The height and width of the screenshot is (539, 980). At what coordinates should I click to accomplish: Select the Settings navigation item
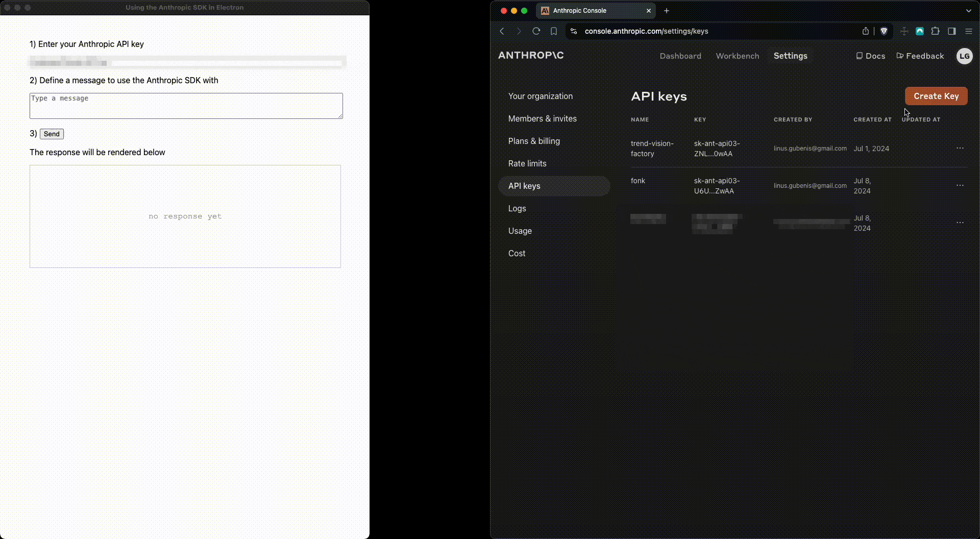tap(790, 56)
